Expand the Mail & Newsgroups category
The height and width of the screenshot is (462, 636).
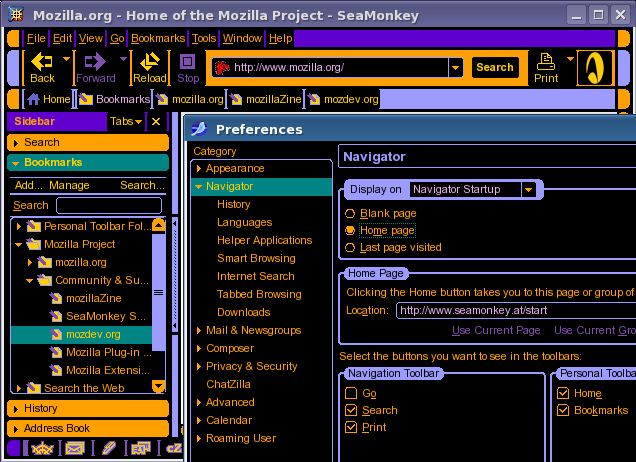point(199,331)
